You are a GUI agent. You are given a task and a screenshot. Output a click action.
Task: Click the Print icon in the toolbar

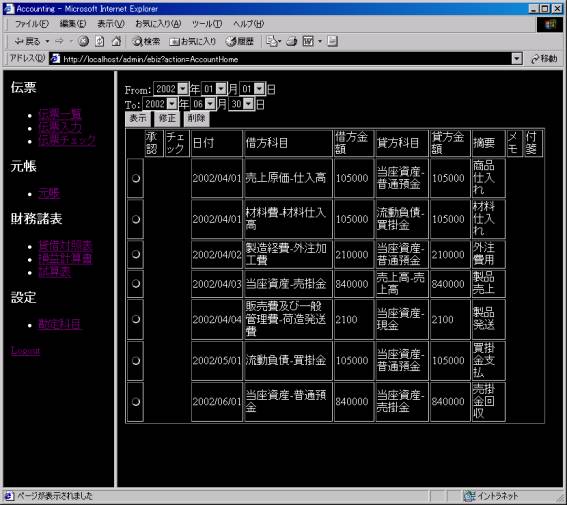(292, 42)
